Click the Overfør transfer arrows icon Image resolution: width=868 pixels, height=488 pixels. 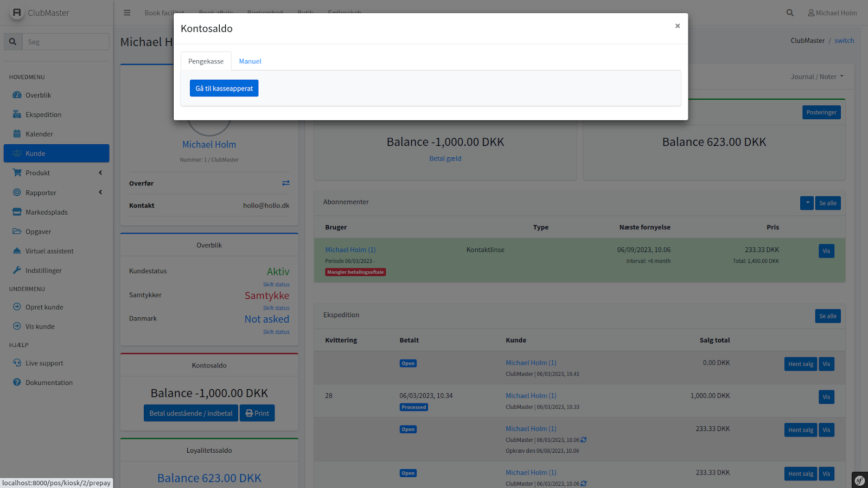pyautogui.click(x=285, y=183)
